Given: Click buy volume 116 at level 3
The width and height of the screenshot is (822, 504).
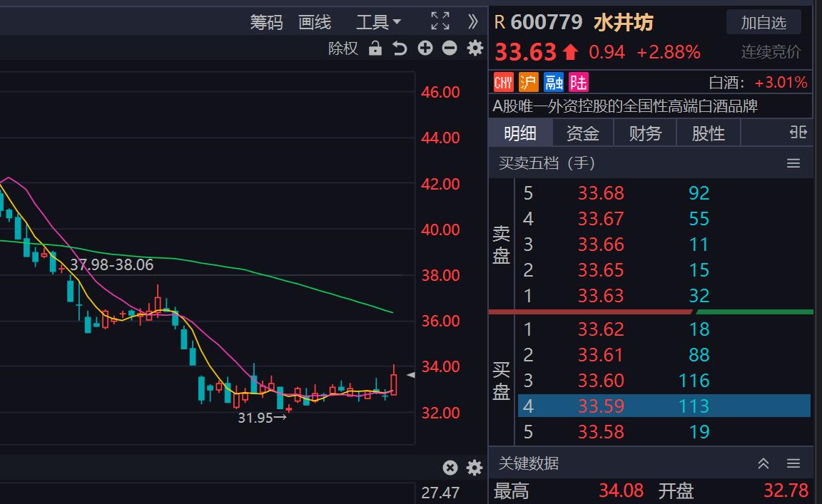Looking at the screenshot, I should pyautogui.click(x=694, y=381).
